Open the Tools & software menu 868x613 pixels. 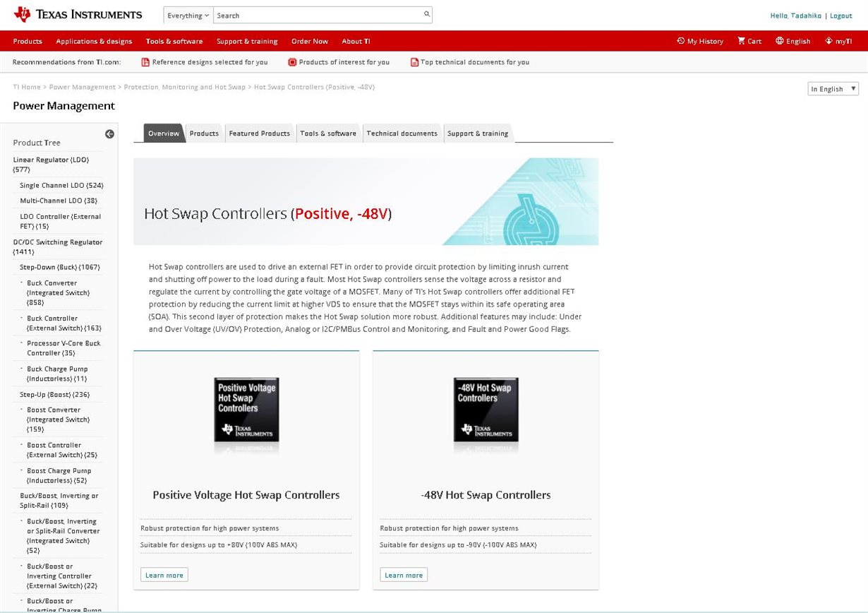tap(174, 41)
